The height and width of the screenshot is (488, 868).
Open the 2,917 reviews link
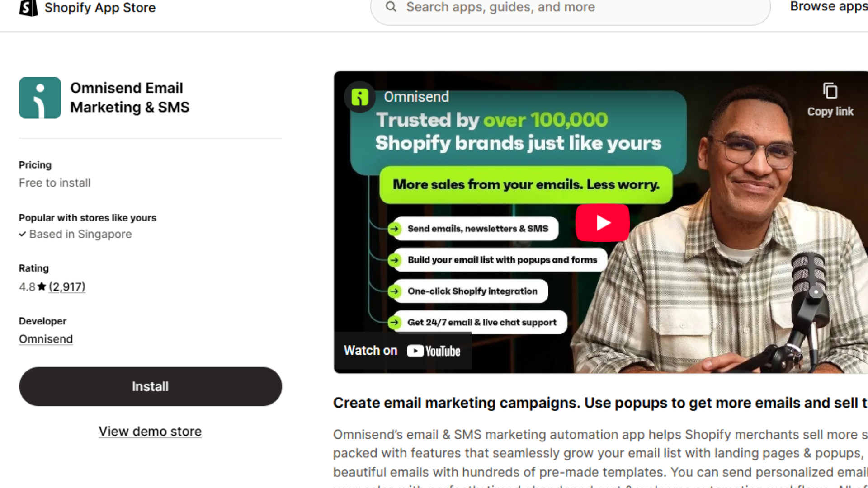coord(67,286)
